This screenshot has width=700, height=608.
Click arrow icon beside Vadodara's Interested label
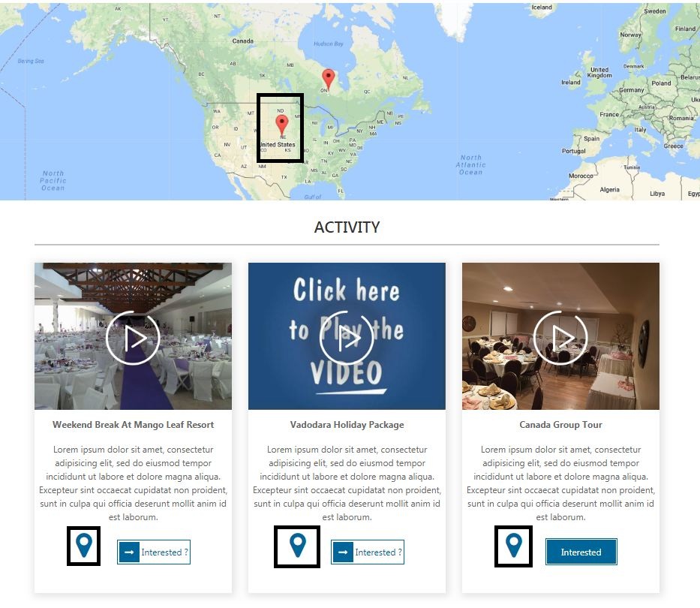click(x=343, y=552)
